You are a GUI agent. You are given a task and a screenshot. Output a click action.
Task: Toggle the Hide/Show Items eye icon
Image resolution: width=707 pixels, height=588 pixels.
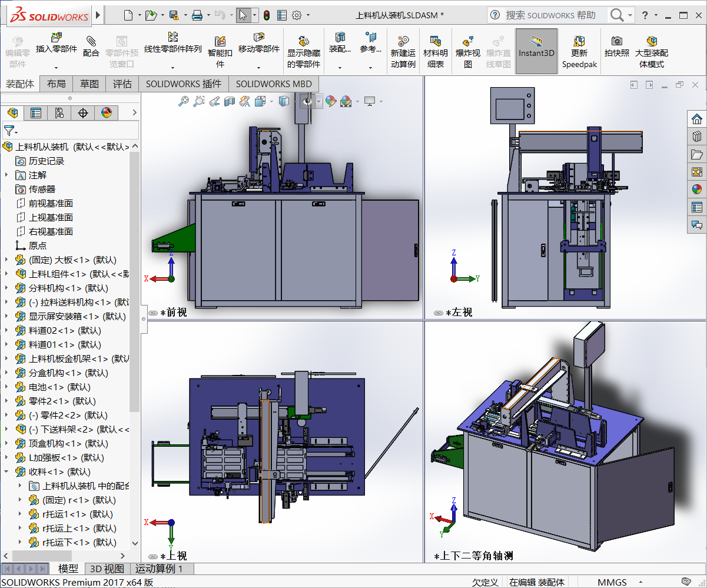point(307,101)
